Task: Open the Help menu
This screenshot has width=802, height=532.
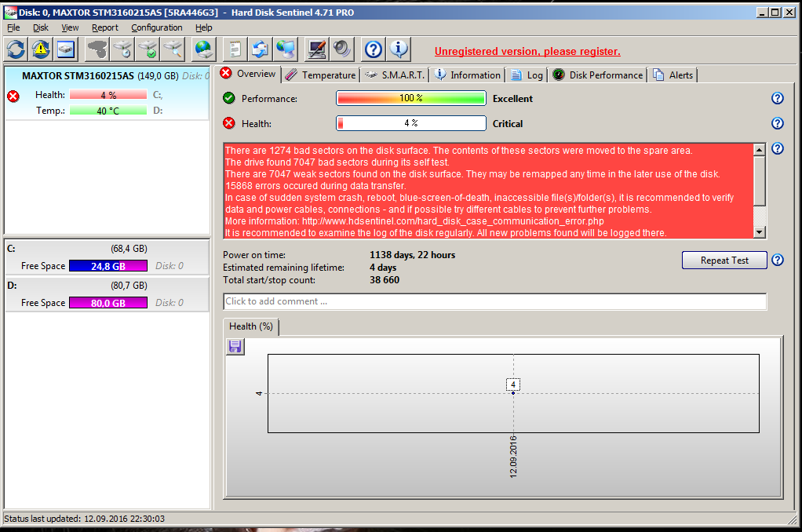Action: pyautogui.click(x=203, y=27)
